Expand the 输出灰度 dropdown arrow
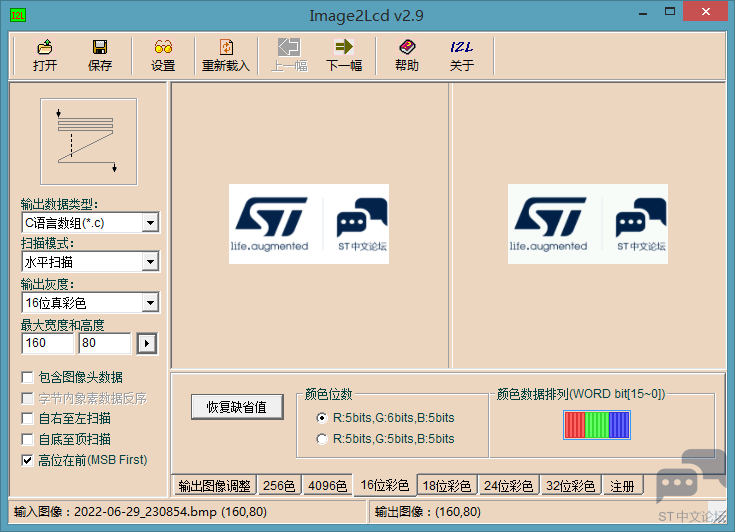 150,303
